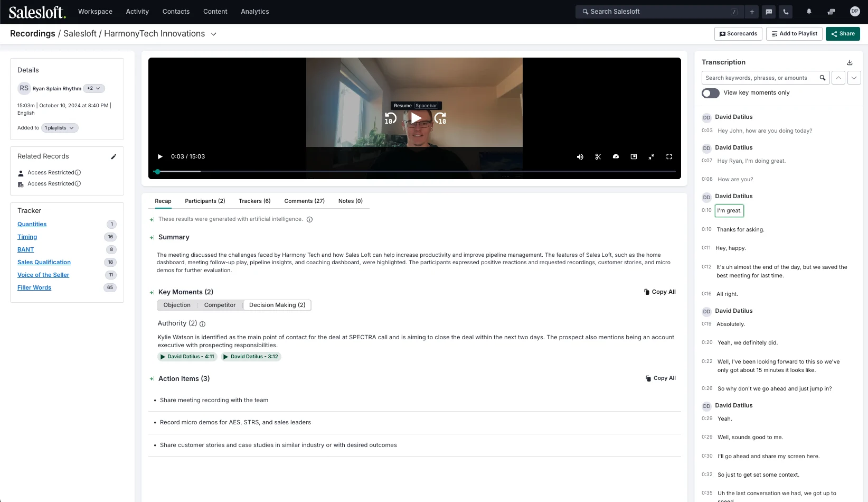Select the Decision Making (2) filter
868x502 pixels.
pos(277,305)
